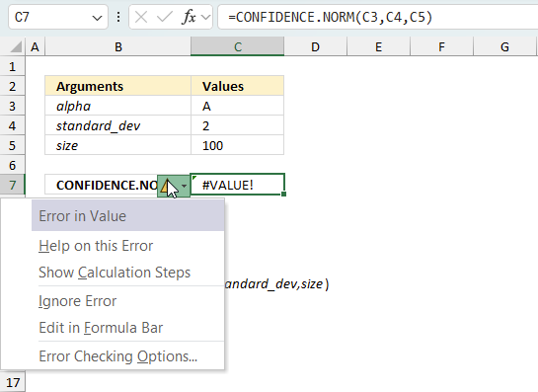Image resolution: width=538 pixels, height=392 pixels.
Task: Select row 3 header
Action: (x=13, y=106)
